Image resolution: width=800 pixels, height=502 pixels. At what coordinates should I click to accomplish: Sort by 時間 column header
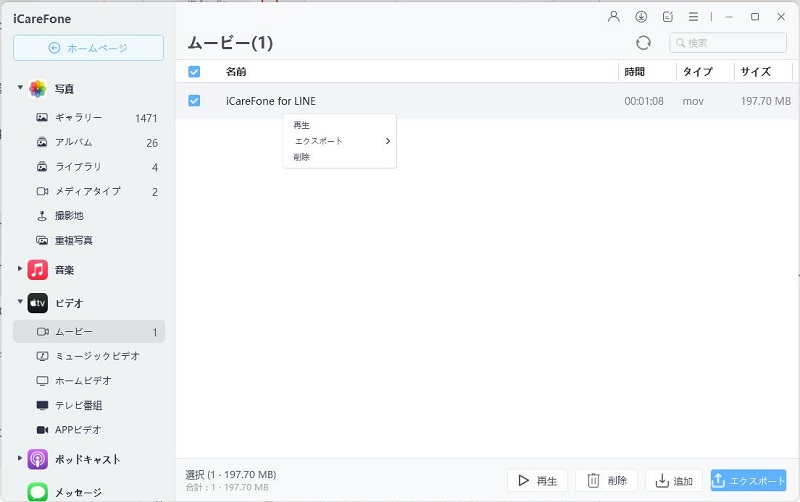[x=634, y=72]
